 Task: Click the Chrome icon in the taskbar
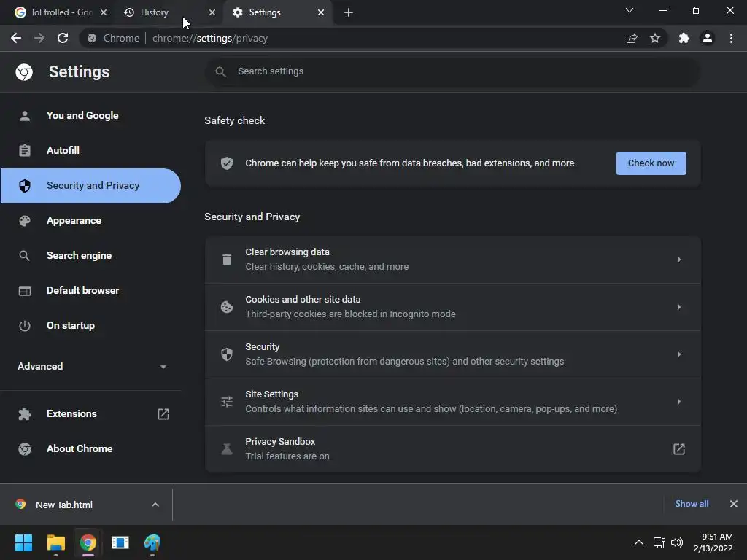[88, 542]
